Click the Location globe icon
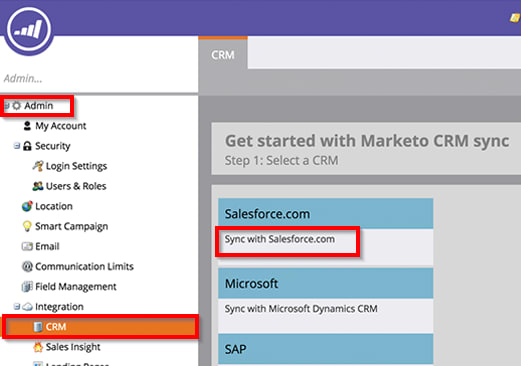The height and width of the screenshot is (366, 521). 27,206
